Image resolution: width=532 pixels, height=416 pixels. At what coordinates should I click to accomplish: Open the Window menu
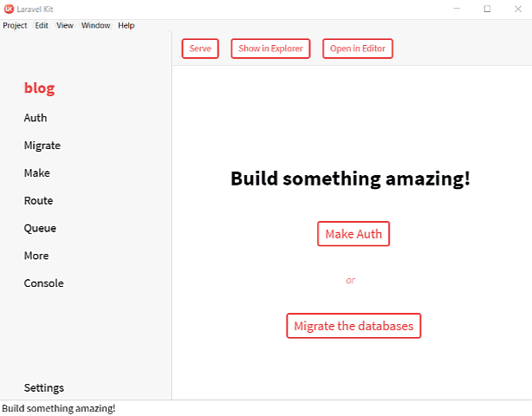pyautogui.click(x=95, y=26)
